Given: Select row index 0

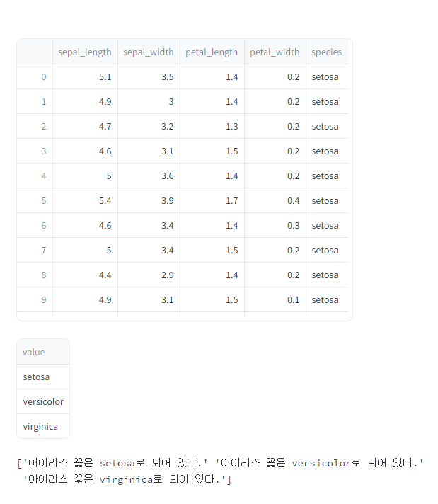Looking at the screenshot, I should click(35, 76).
